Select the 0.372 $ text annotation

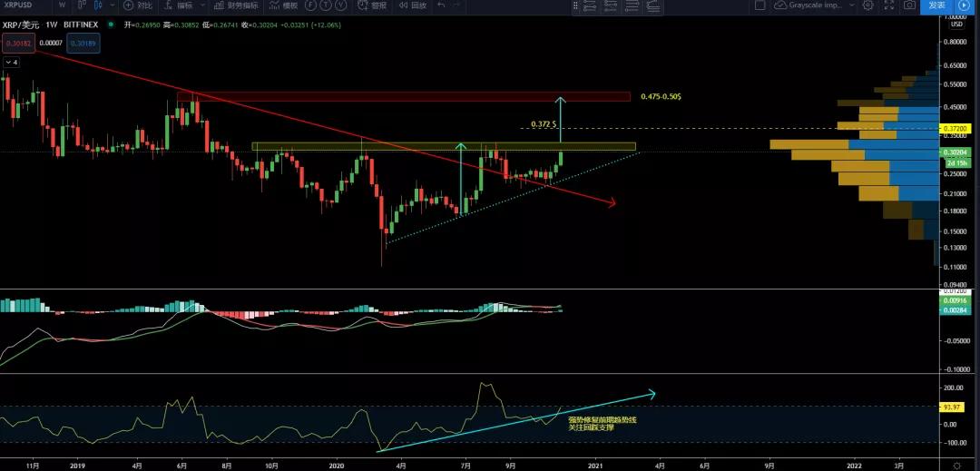pos(544,124)
